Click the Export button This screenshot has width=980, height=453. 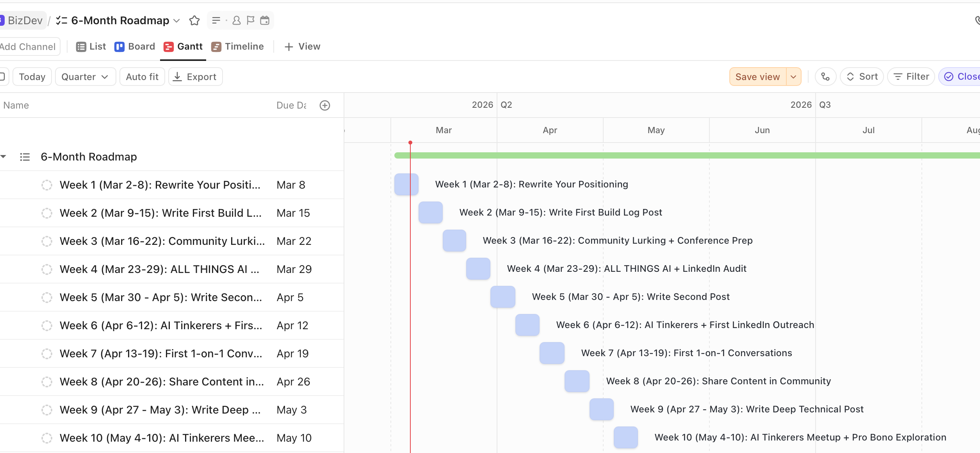(x=195, y=77)
